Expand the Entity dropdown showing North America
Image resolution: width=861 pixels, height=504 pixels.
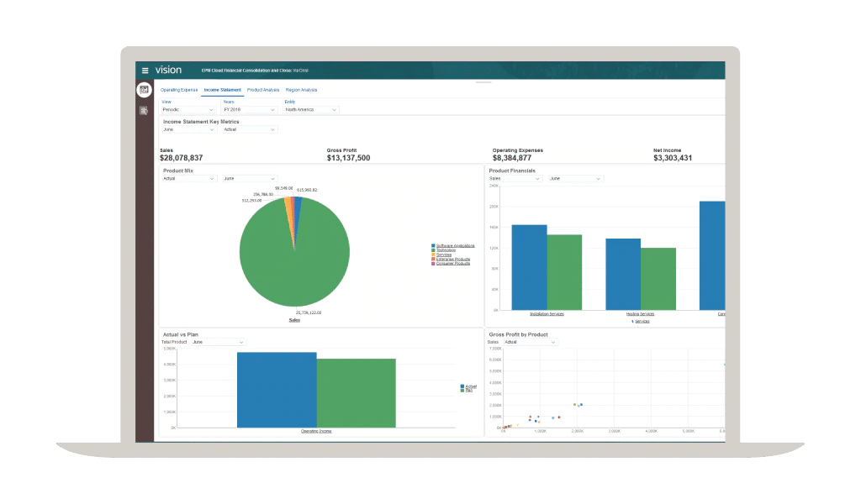pos(311,110)
